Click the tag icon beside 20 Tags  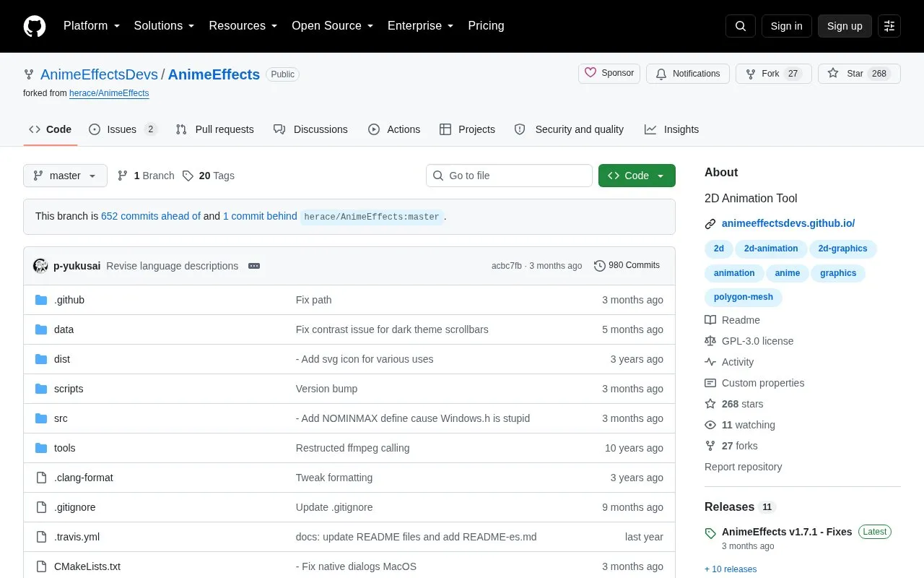pyautogui.click(x=188, y=176)
